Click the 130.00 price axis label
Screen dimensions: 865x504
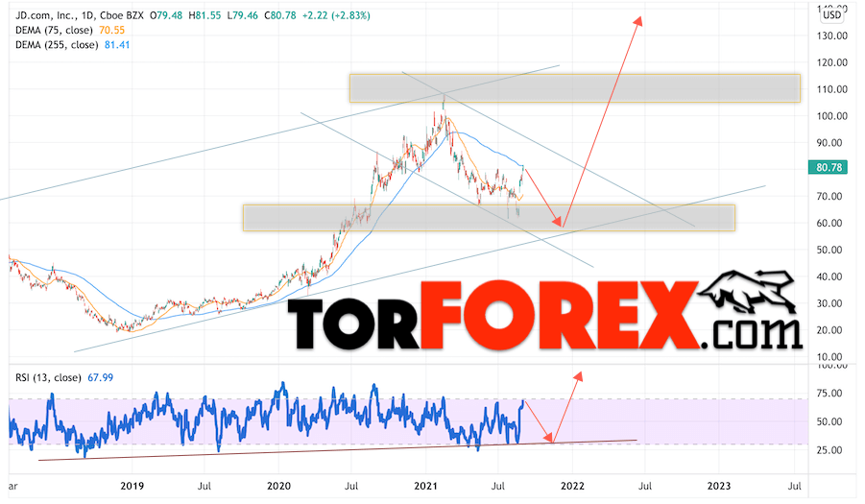coord(832,36)
